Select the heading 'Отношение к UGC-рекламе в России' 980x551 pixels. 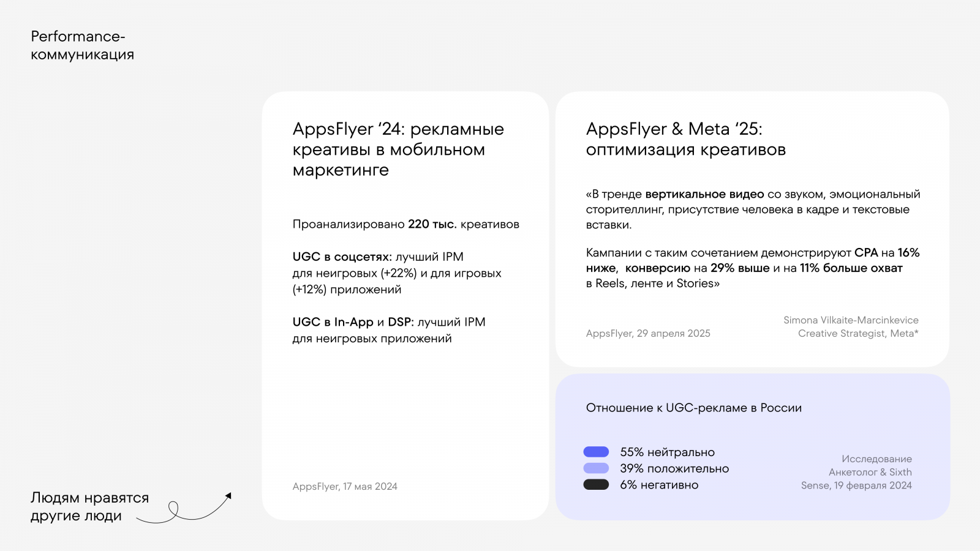693,408
